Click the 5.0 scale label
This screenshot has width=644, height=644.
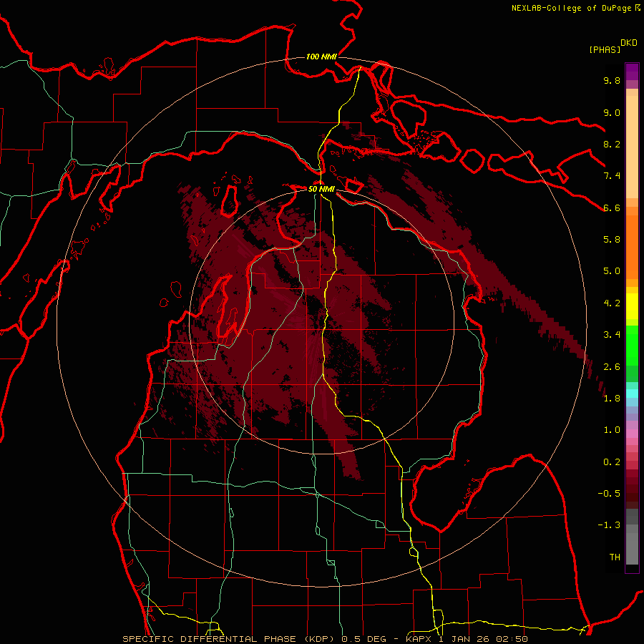pyautogui.click(x=612, y=271)
